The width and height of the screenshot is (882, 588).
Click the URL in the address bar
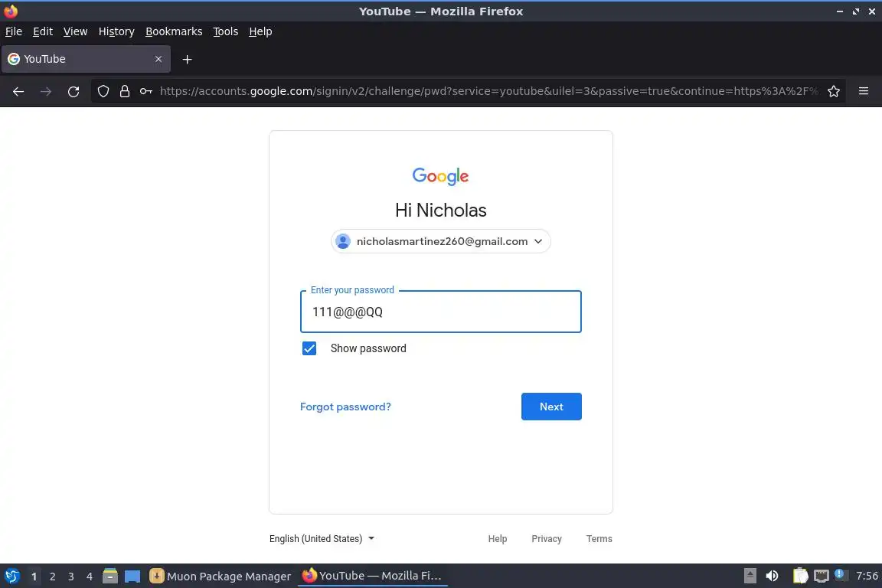[x=488, y=91]
